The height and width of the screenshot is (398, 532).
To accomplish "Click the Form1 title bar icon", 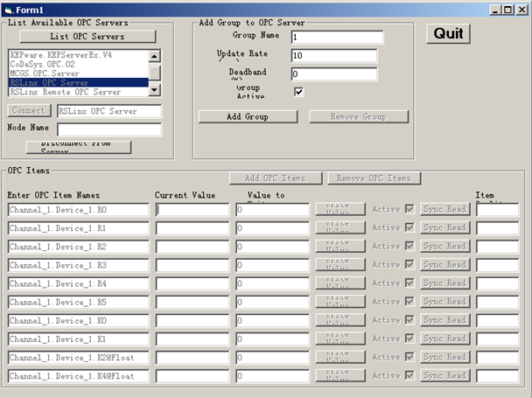I will click(8, 9).
